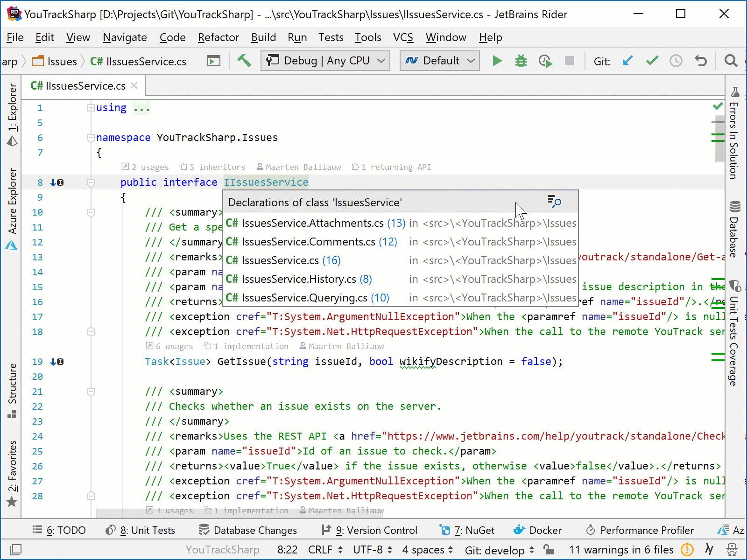Collapse the IIssuesService interface region
This screenshot has height=560, width=747.
[91, 182]
